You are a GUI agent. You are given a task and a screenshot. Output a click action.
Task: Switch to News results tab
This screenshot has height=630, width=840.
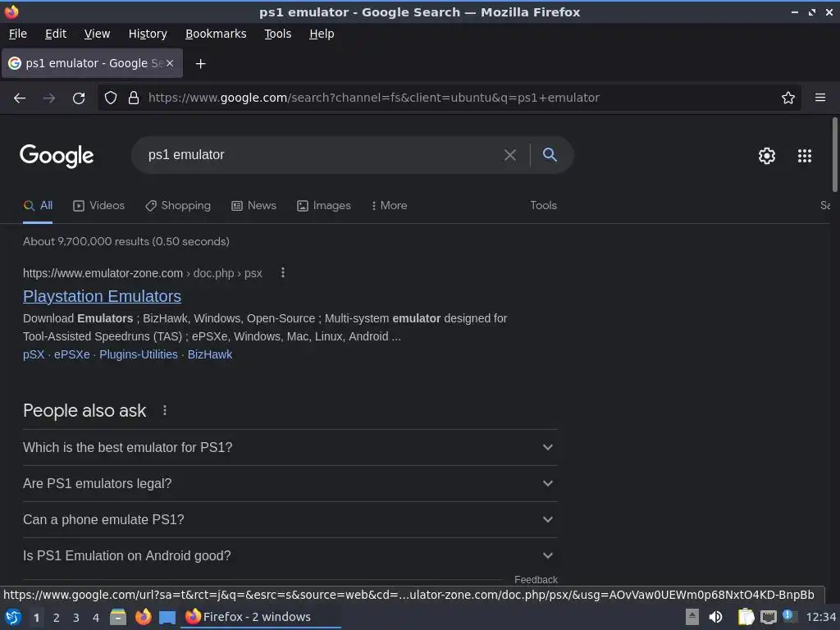(x=254, y=206)
